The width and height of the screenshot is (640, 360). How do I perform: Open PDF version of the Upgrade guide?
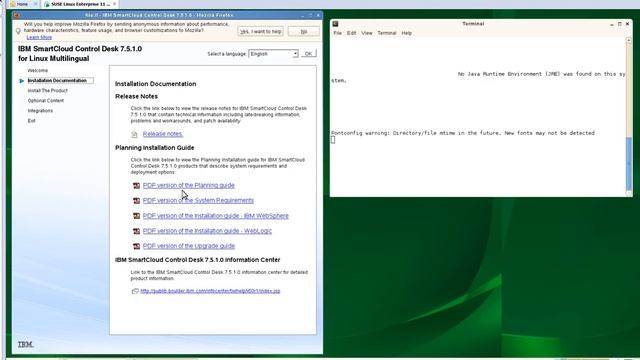pyautogui.click(x=189, y=246)
